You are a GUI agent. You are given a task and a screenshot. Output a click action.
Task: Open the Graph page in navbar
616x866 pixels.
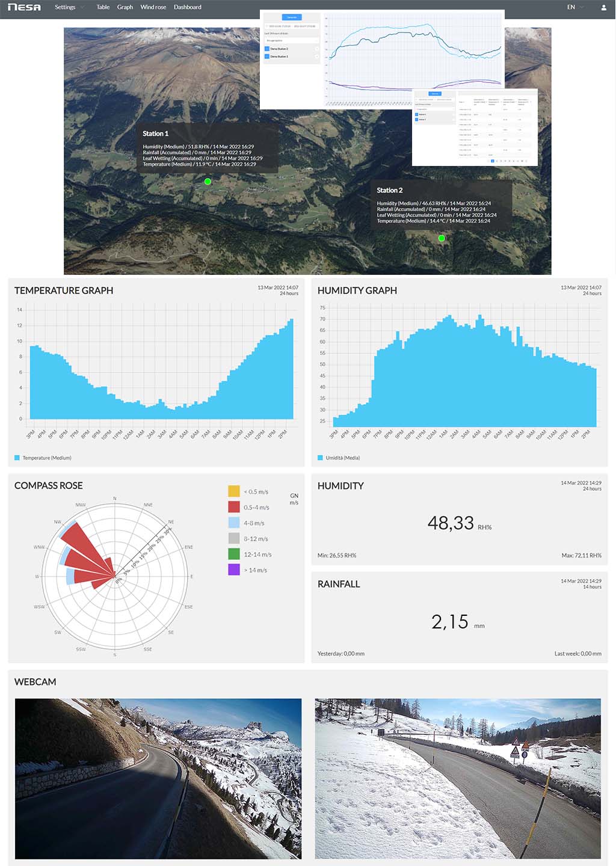(125, 7)
